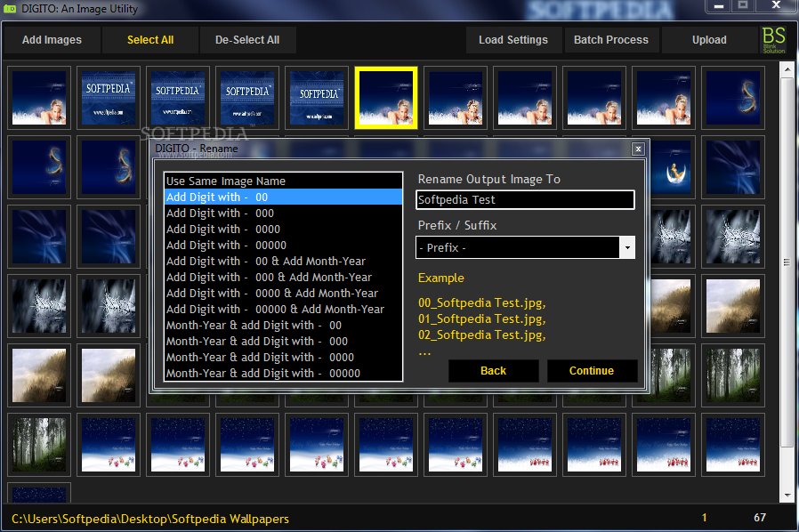Select 'Add Digit with - 0000' option
This screenshot has height=532, width=799.
283,229
